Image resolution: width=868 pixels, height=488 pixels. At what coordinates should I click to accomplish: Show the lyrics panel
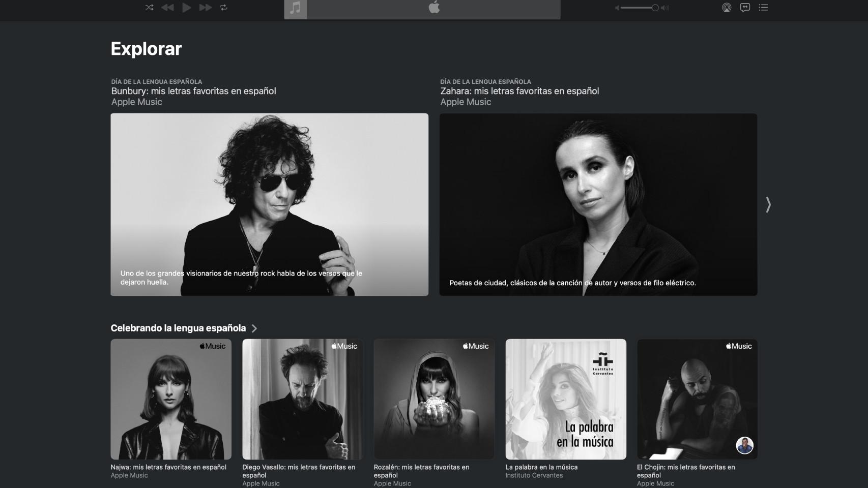click(745, 8)
